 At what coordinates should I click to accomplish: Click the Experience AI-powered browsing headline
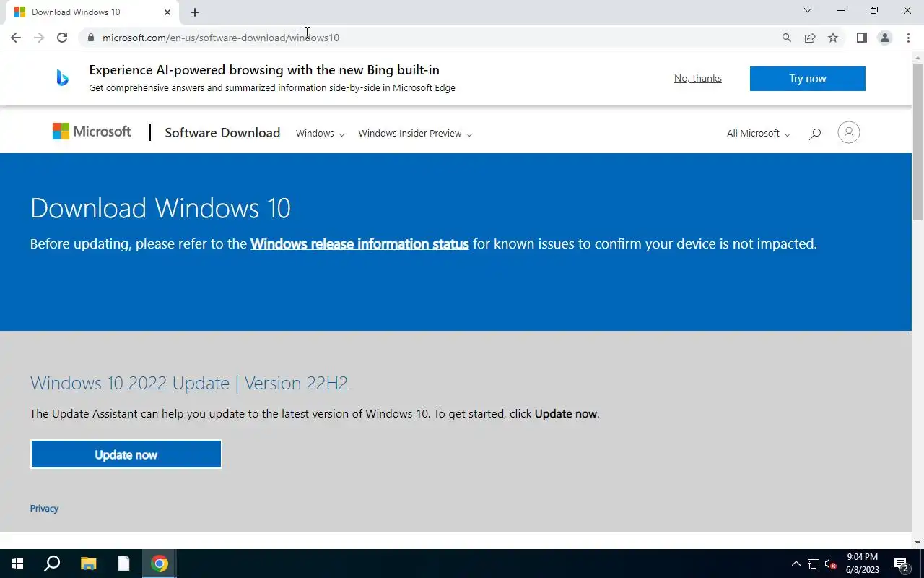(264, 70)
